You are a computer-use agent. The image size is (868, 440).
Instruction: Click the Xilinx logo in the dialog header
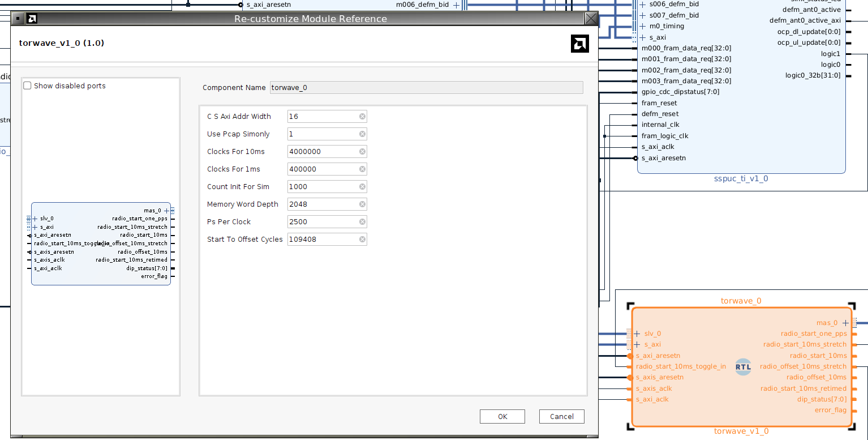pyautogui.click(x=579, y=43)
